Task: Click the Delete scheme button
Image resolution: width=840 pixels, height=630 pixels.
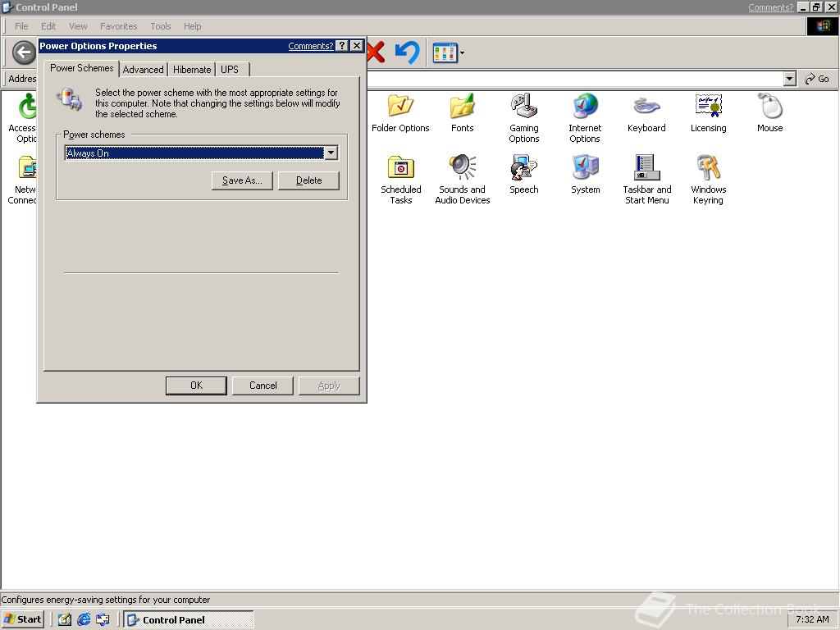Action: click(308, 180)
